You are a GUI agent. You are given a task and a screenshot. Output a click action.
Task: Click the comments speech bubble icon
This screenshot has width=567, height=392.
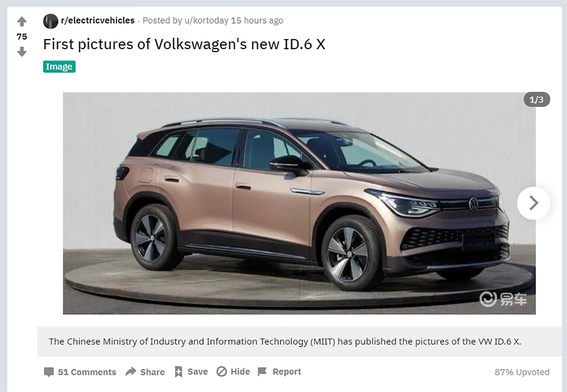pyautogui.click(x=49, y=372)
